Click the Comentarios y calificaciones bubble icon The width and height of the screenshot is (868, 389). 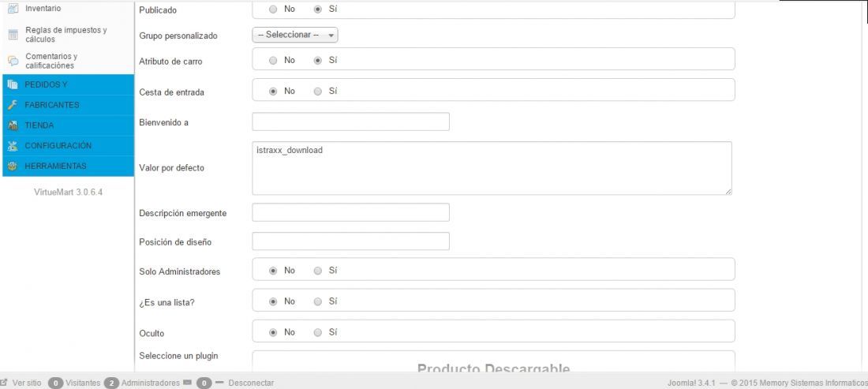(x=13, y=61)
